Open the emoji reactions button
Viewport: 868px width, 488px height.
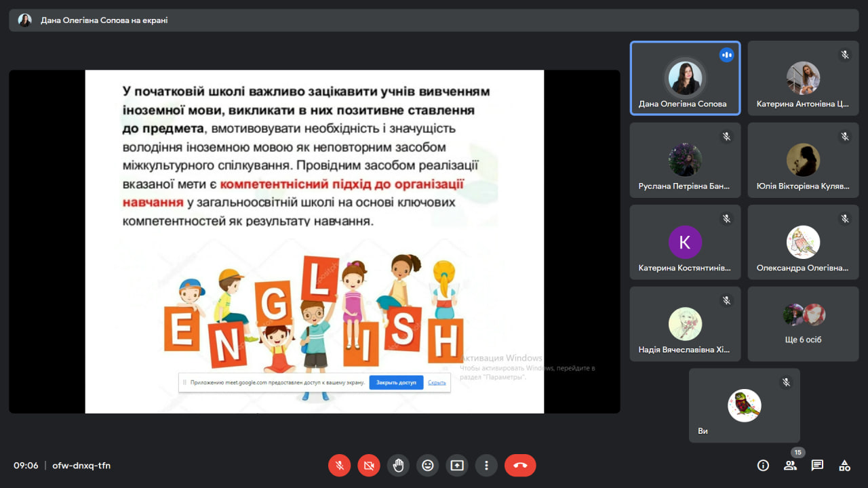click(427, 466)
